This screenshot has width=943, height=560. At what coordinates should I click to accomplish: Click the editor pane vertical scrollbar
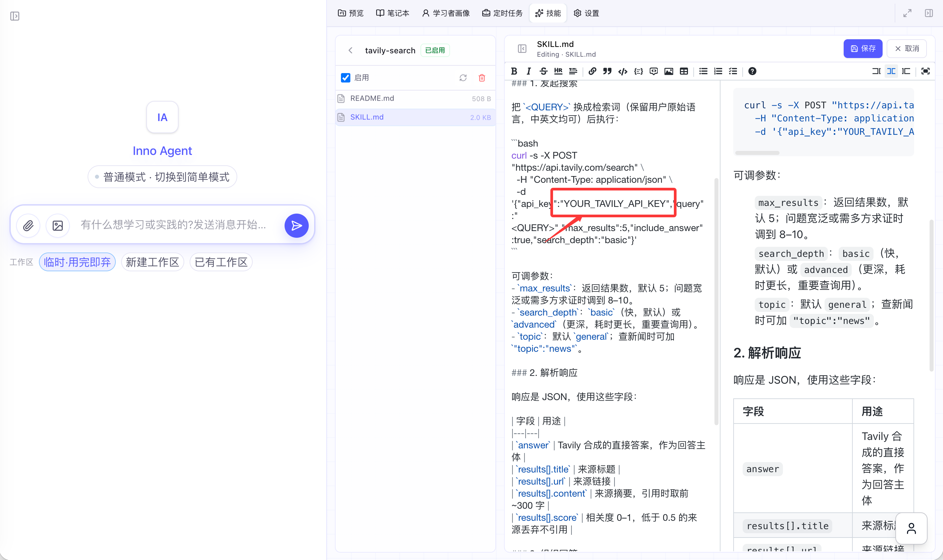pyautogui.click(x=716, y=302)
